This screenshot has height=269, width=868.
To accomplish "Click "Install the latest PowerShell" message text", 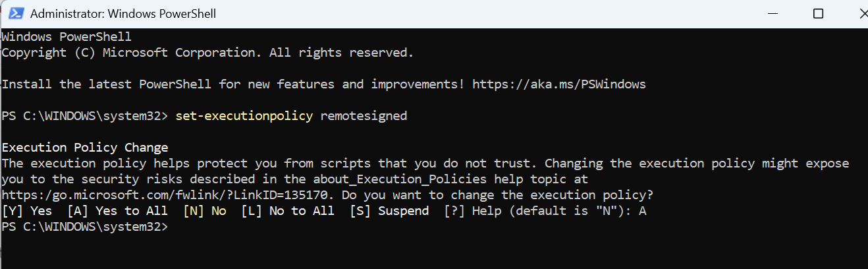I will coord(106,84).
